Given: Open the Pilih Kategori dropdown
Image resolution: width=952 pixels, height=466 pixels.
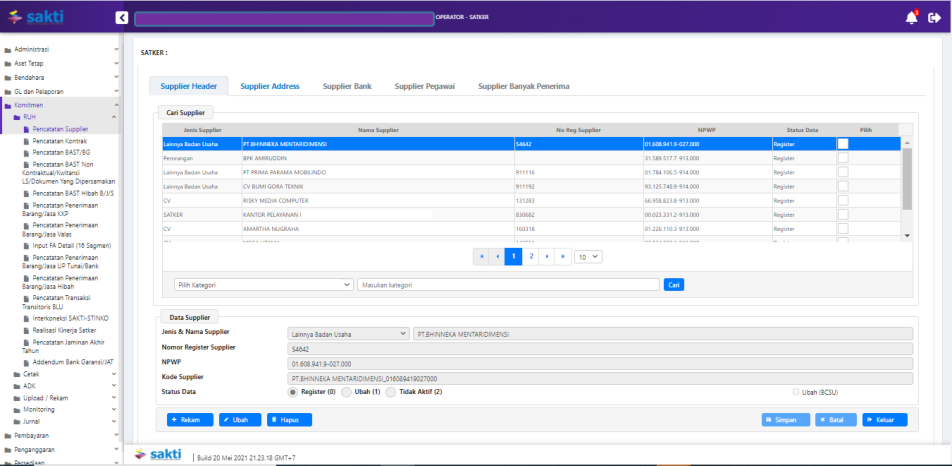Looking at the screenshot, I should click(263, 285).
